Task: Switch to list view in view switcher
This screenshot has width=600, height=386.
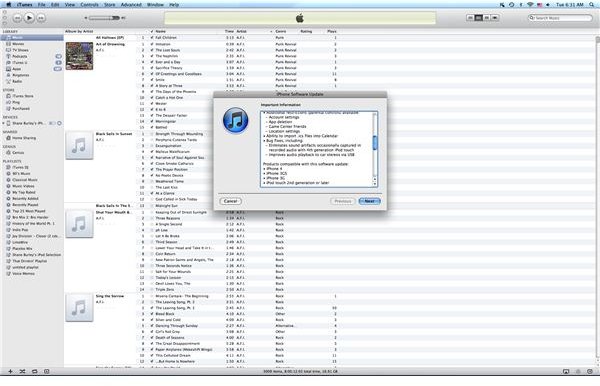Action: pos(470,18)
